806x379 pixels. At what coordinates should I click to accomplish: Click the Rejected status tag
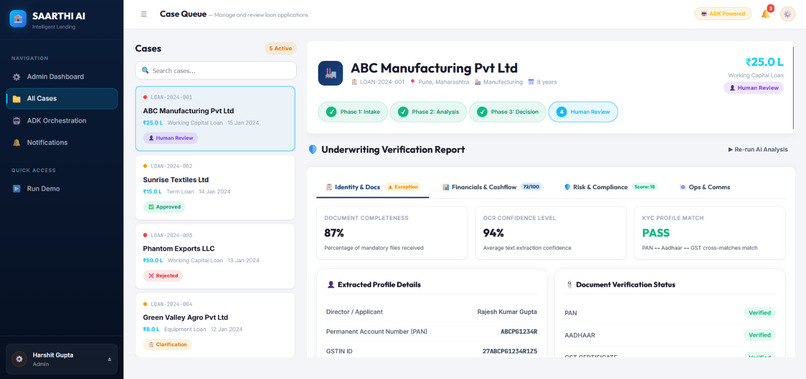pos(163,276)
